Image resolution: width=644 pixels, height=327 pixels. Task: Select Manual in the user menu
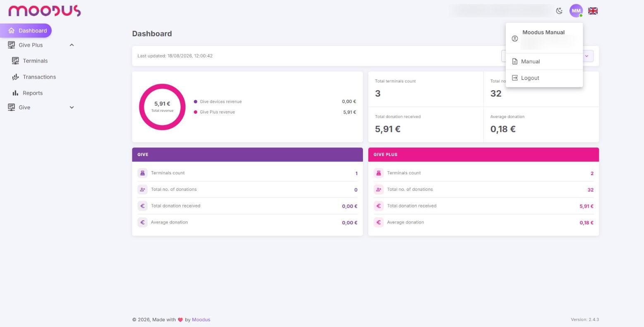tap(544, 61)
